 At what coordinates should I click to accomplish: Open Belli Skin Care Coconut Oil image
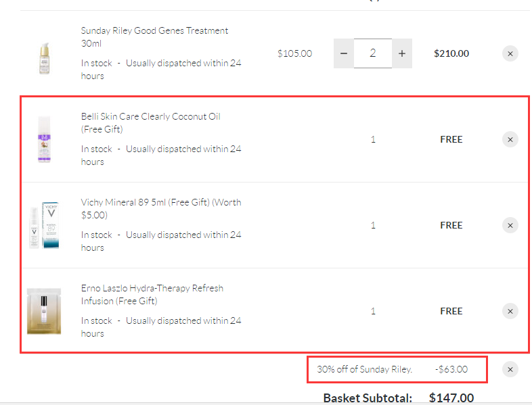click(x=44, y=140)
